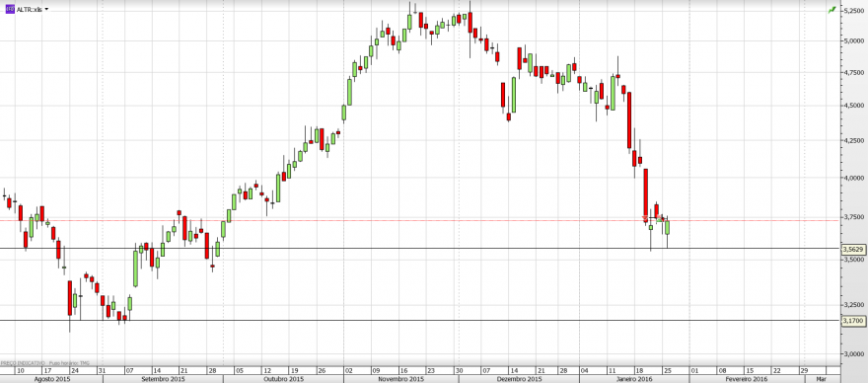This screenshot has width=868, height=383.
Task: Open the ALTR:xlis instrument dropdown arrow
Action: click(x=46, y=10)
